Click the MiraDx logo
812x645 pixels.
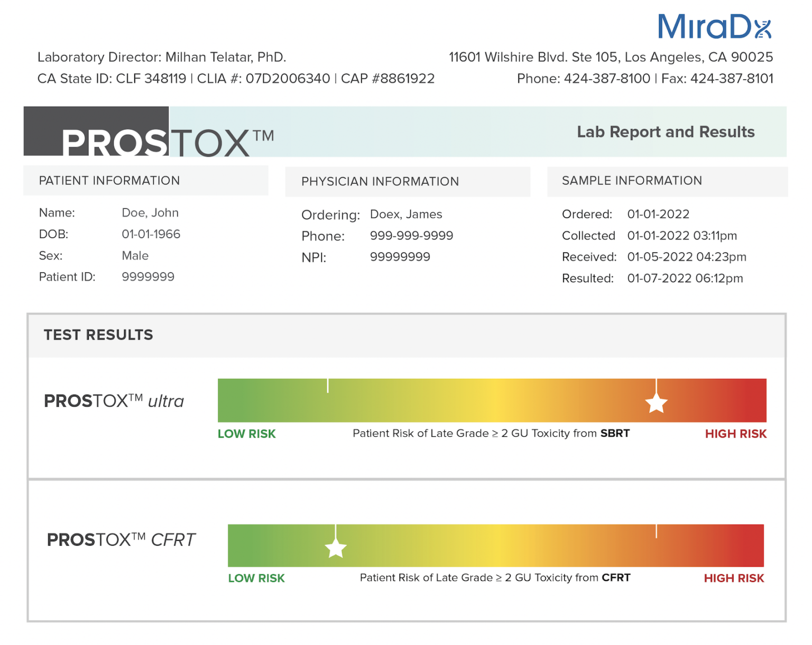click(x=714, y=26)
